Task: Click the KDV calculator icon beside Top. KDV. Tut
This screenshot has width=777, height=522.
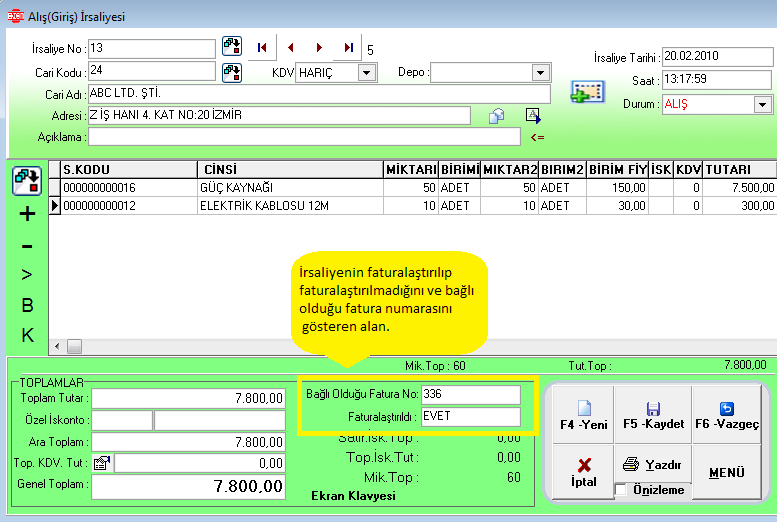Action: tap(101, 463)
